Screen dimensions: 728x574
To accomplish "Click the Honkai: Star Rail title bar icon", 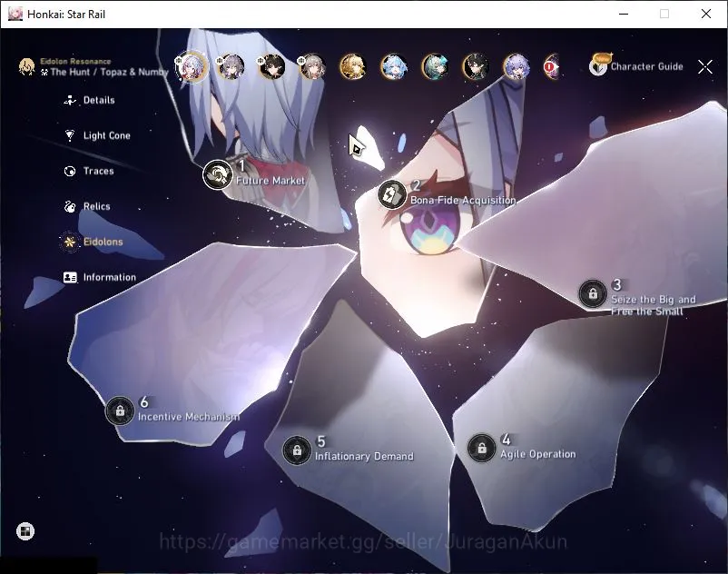I will [15, 14].
